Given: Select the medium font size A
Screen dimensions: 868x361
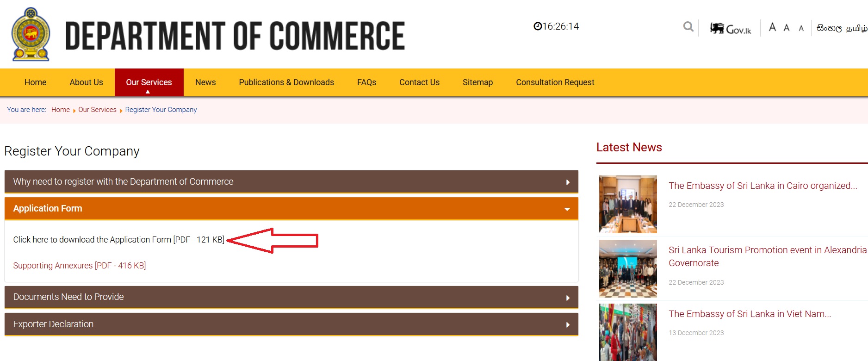Looking at the screenshot, I should click(787, 28).
